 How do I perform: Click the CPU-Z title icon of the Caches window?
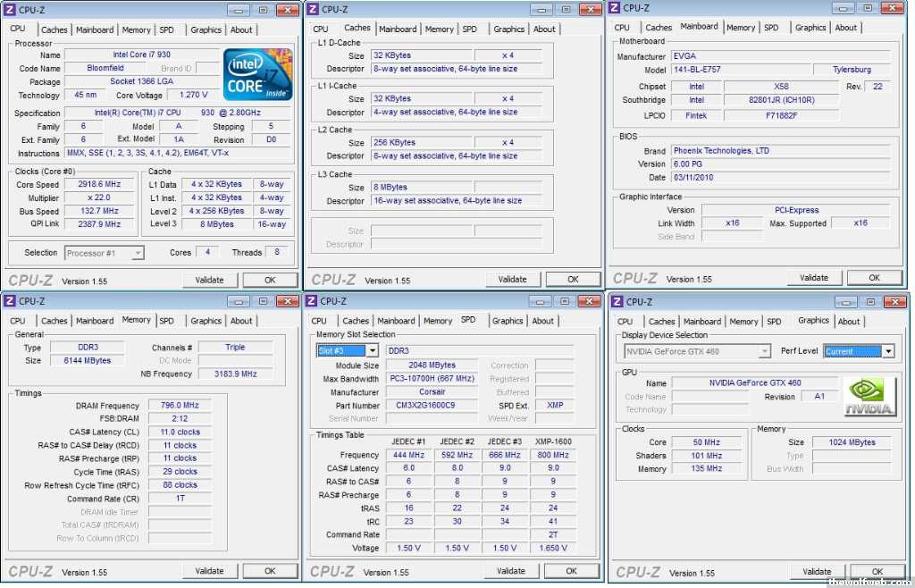313,9
